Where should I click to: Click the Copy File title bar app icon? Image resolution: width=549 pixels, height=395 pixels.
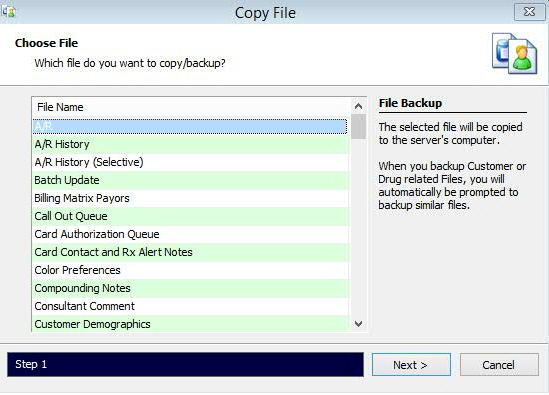click(x=9, y=12)
